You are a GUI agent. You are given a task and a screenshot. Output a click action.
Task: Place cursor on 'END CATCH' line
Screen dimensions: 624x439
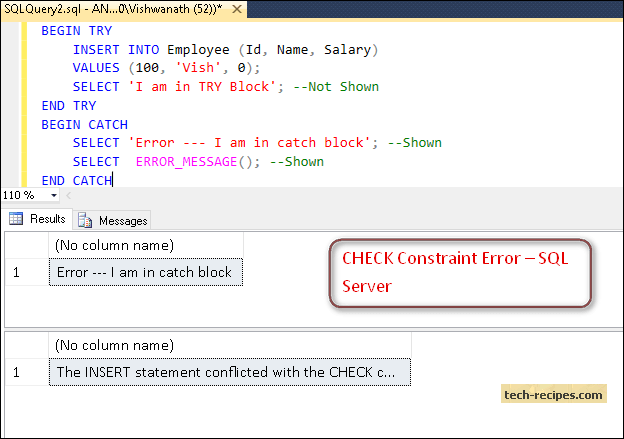[x=77, y=181]
